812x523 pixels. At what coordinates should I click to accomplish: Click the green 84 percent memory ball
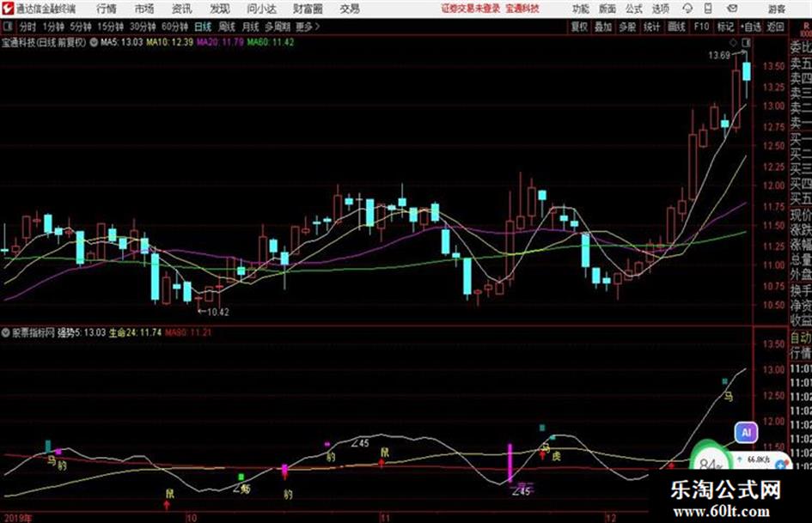point(711,458)
